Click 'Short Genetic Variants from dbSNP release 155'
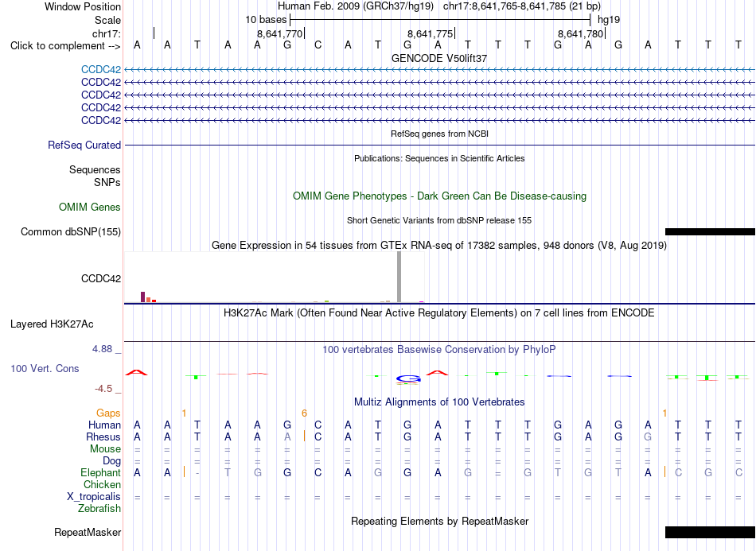The height and width of the screenshot is (551, 756). pos(439,220)
